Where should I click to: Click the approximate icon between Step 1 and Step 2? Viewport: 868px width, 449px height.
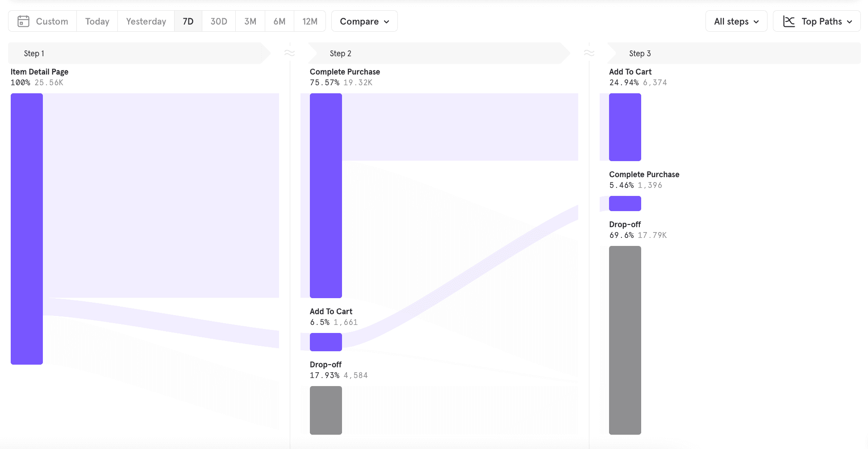coord(290,53)
